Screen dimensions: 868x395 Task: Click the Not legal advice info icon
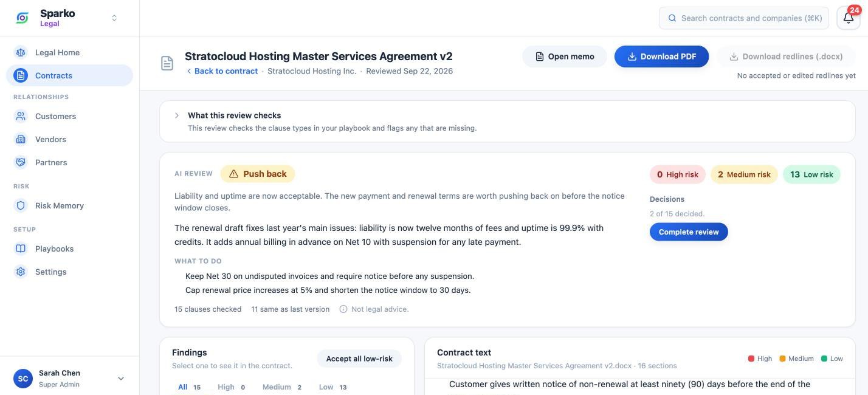[x=343, y=309]
